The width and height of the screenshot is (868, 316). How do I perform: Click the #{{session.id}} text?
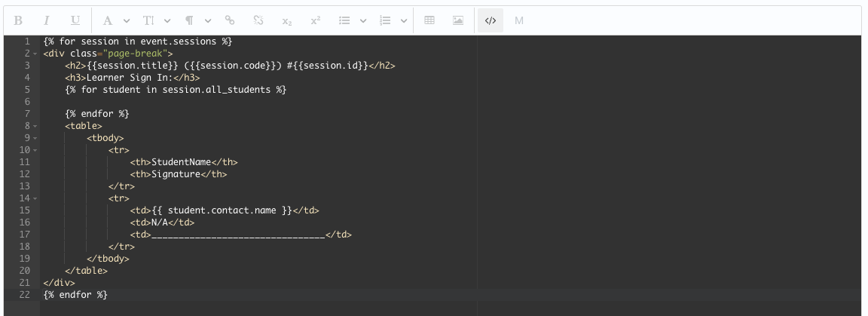(328, 66)
